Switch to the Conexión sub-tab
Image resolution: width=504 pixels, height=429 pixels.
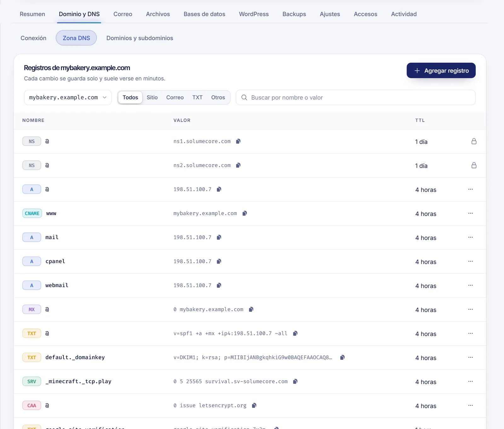point(33,38)
